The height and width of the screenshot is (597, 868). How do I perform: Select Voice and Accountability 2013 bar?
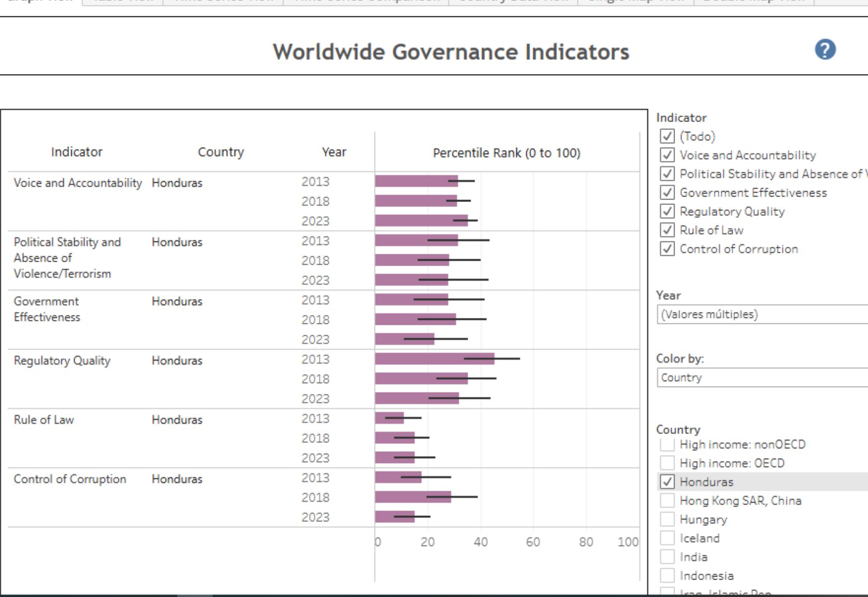(x=416, y=181)
